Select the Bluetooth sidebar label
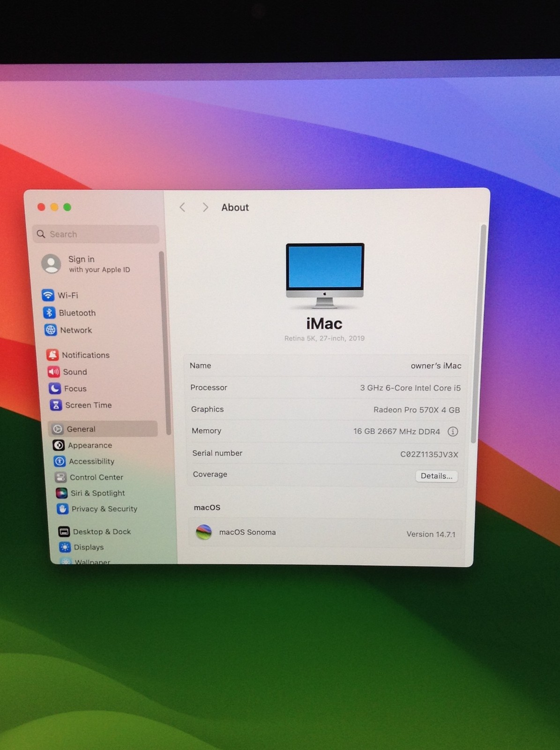 [77, 313]
